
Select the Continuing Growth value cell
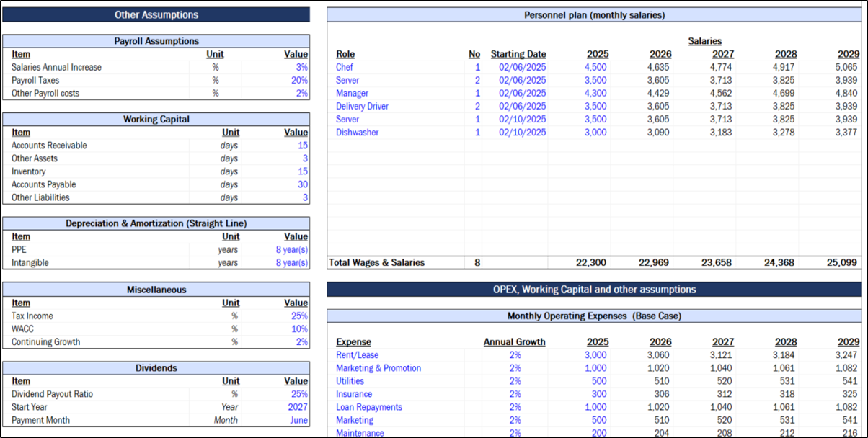(x=301, y=341)
